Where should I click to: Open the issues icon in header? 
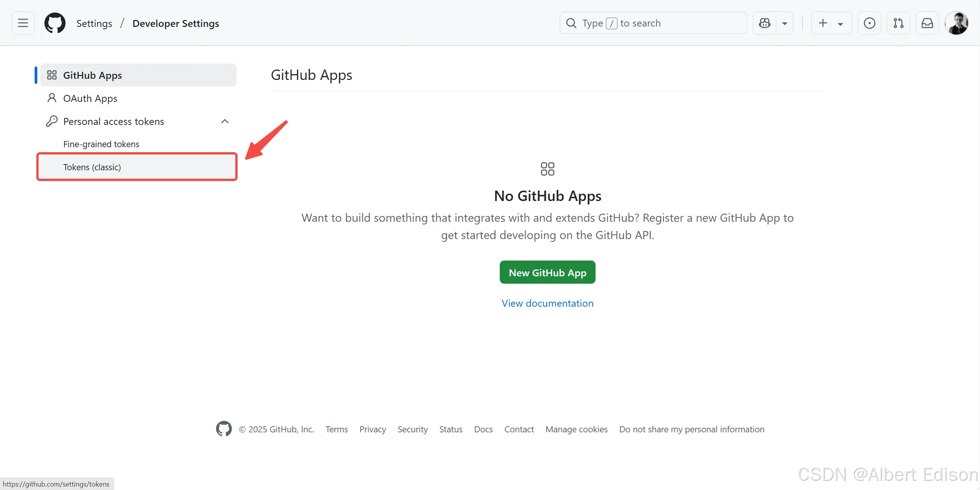pos(869,23)
